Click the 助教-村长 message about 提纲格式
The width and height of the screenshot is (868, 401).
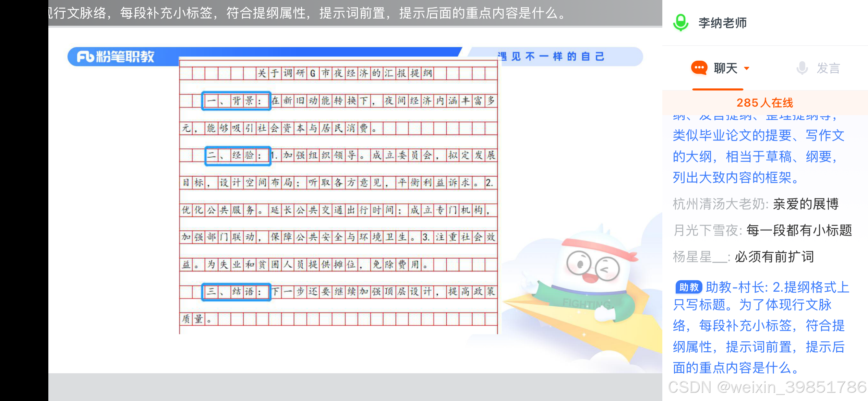761,327
